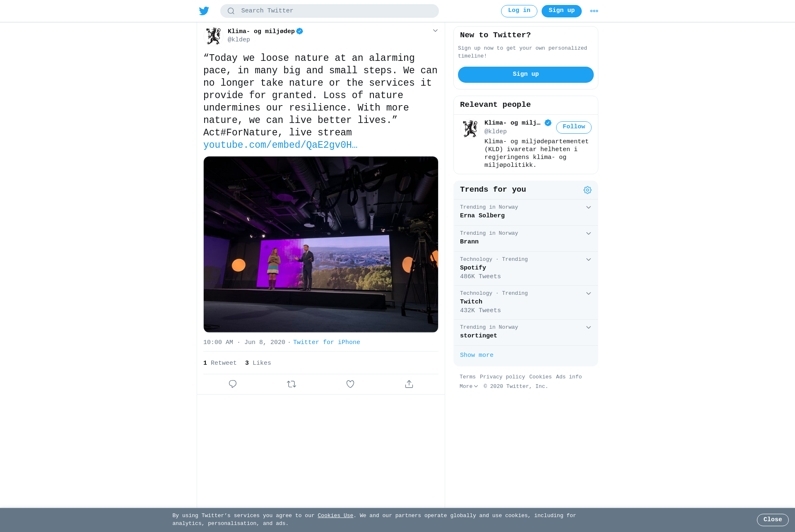Viewport: 795px width, 532px height.
Task: Follow the @kldep account
Action: 574,127
